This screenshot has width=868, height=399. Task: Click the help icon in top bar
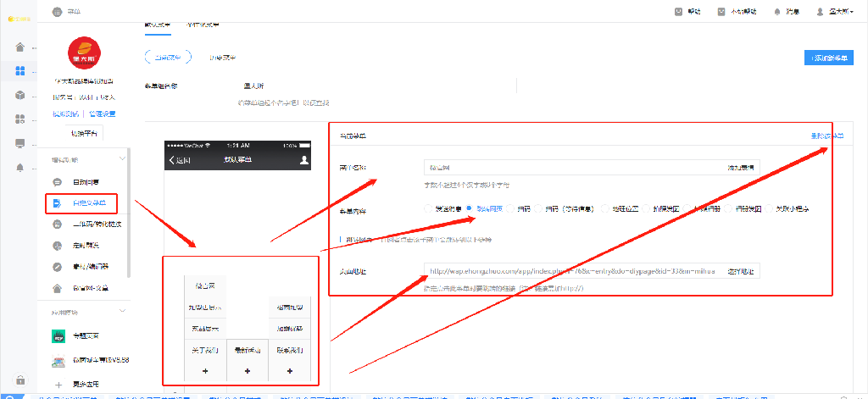(x=678, y=12)
